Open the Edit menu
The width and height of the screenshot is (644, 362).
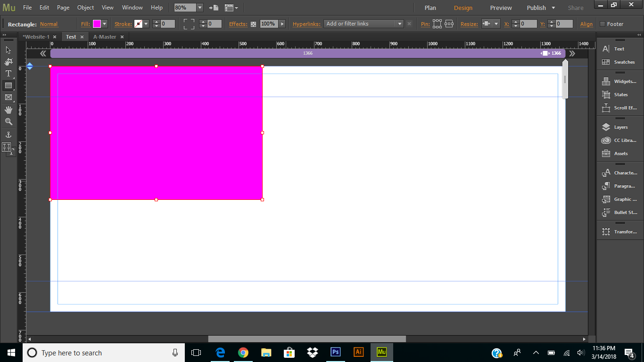[44, 8]
